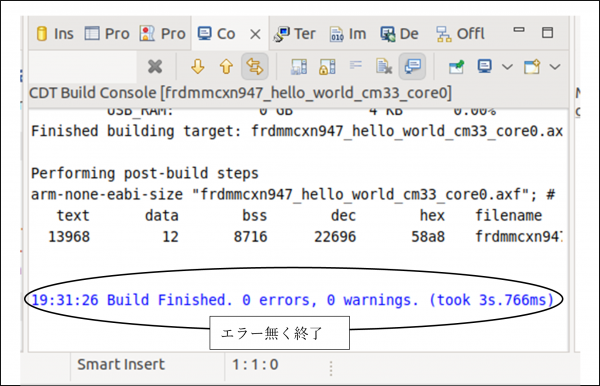Click the 'Build Finished. 0 errors' message
The height and width of the screenshot is (386, 600).
pyautogui.click(x=293, y=300)
